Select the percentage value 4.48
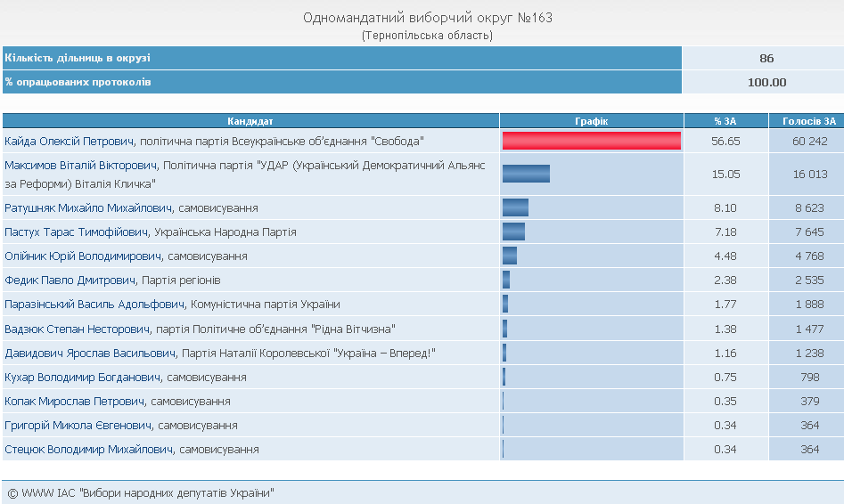844x504 pixels. [725, 256]
